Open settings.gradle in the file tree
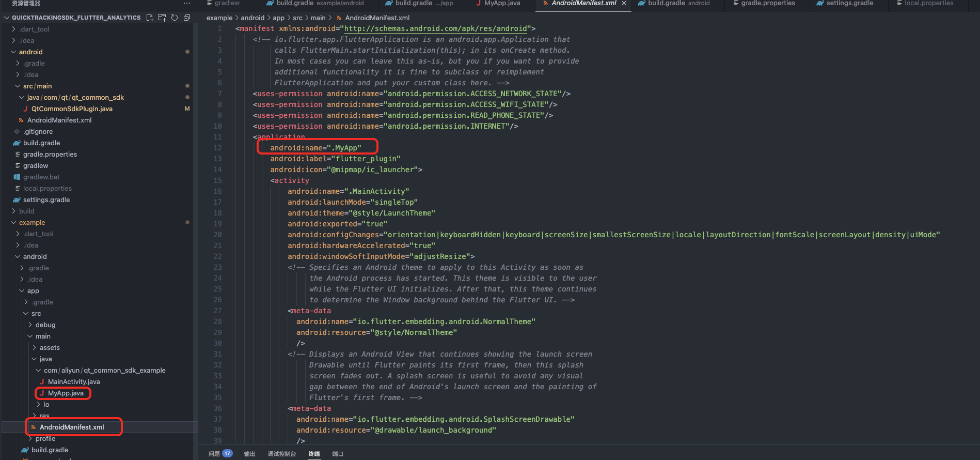 coord(46,200)
